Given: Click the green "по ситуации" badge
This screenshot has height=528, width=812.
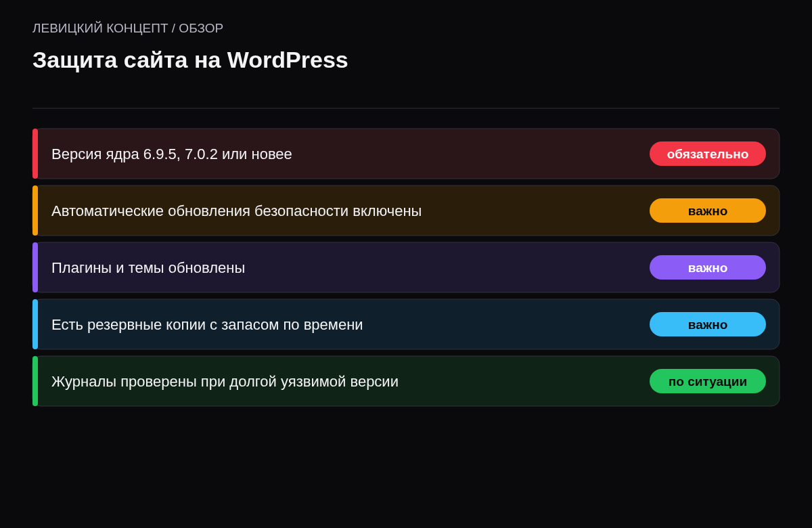Looking at the screenshot, I should (x=708, y=381).
